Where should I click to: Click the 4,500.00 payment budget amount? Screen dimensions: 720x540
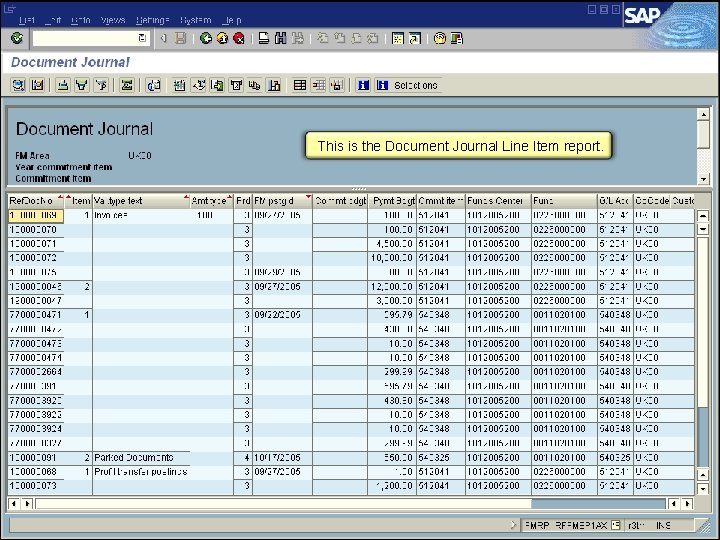(x=392, y=244)
